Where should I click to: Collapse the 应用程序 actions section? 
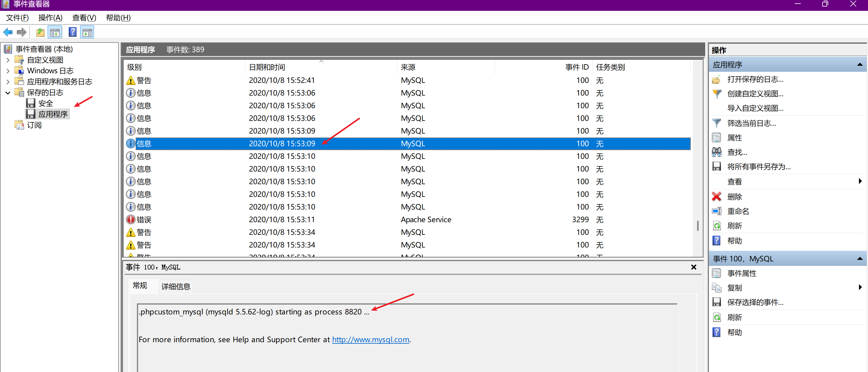[x=859, y=64]
